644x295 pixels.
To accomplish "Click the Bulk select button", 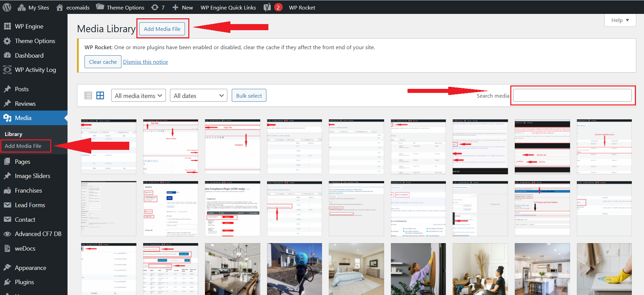I will coord(249,96).
